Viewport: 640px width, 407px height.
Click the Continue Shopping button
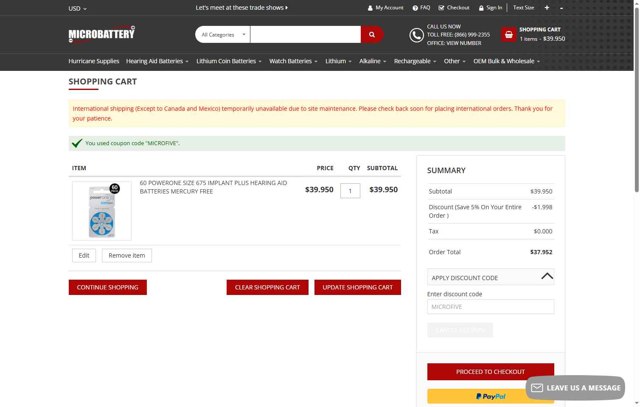pyautogui.click(x=108, y=287)
